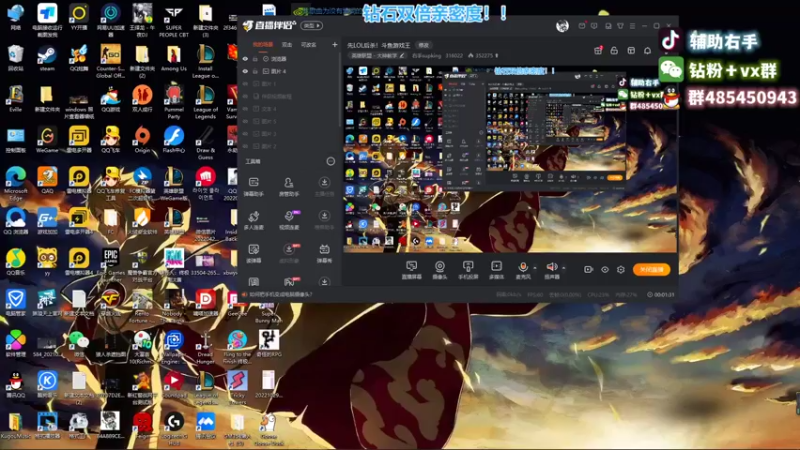Toggle visibility of the 文本 4 source
The image size is (800, 450).
[245, 109]
